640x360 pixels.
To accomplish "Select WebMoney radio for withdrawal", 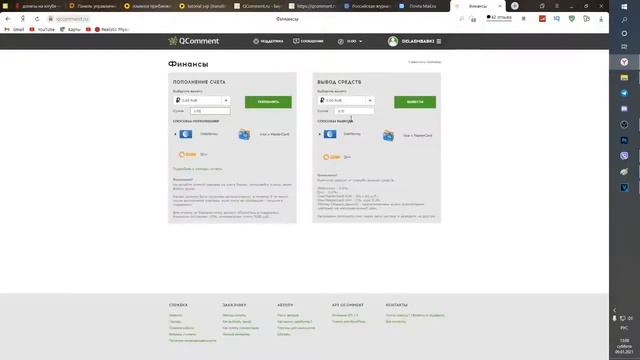I will pos(320,134).
